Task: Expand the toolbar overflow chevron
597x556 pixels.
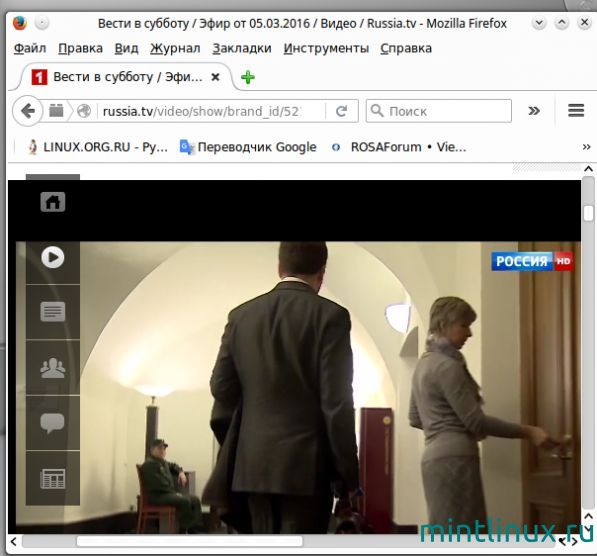Action: coord(534,111)
